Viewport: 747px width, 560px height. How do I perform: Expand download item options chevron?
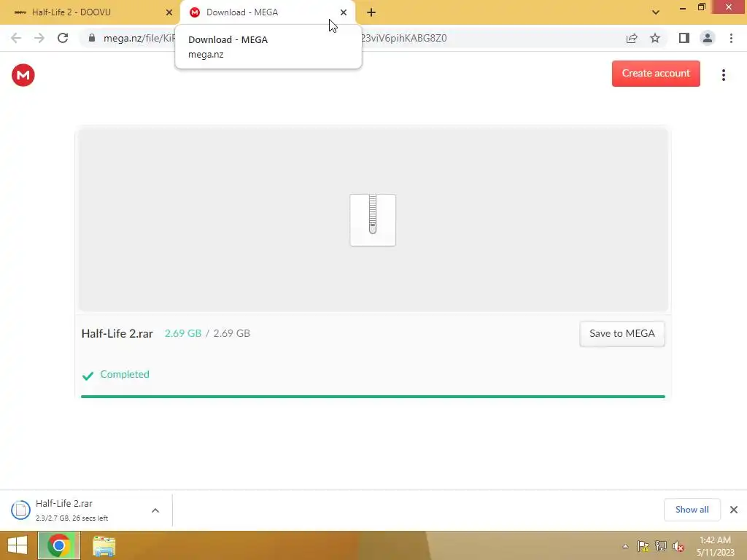(155, 510)
